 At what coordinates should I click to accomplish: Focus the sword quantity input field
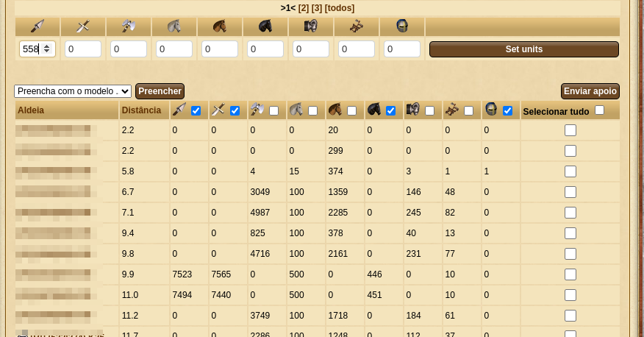click(x=83, y=49)
